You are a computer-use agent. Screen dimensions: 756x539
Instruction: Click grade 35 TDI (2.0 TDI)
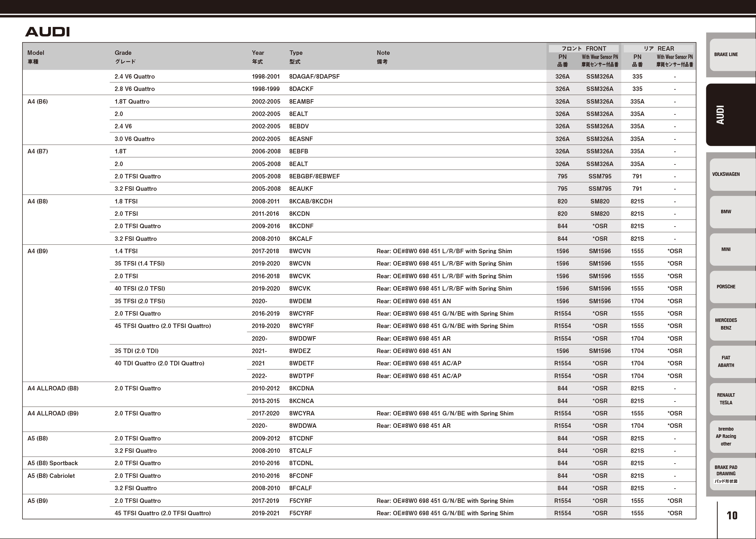136,351
